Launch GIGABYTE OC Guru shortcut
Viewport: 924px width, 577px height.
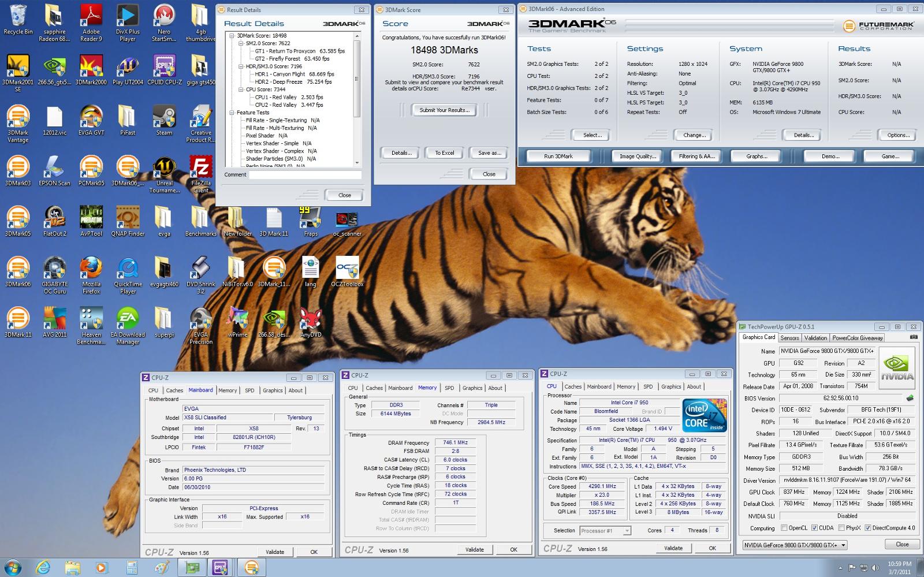point(55,276)
